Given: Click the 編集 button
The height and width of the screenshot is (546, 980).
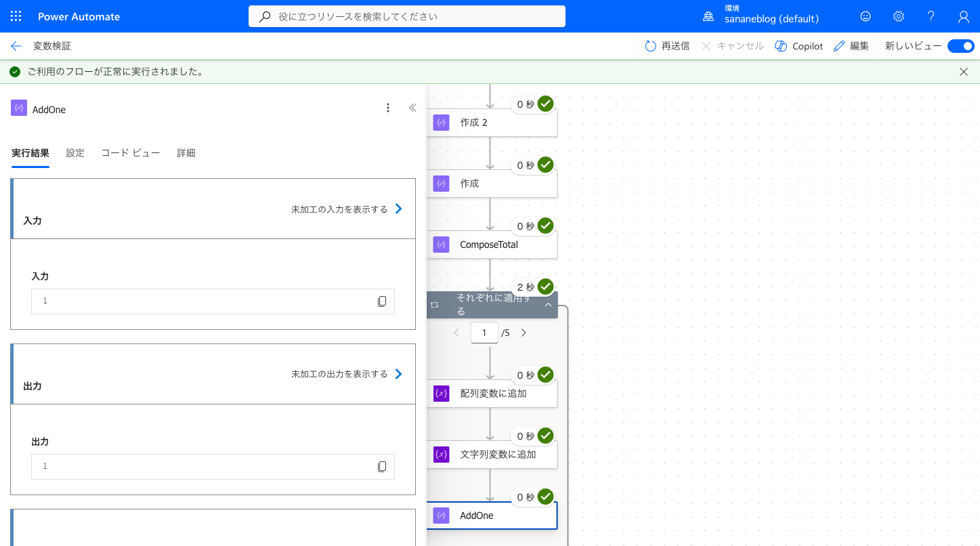Looking at the screenshot, I should click(x=851, y=46).
